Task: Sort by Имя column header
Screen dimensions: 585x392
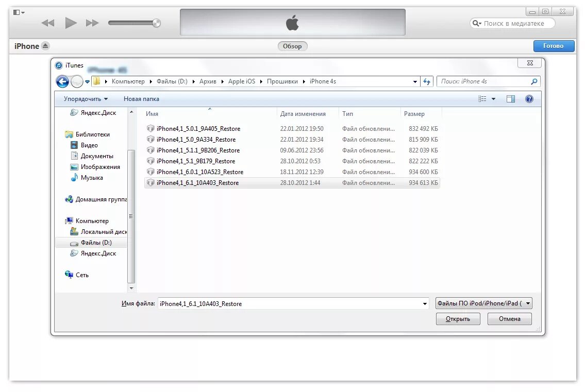Action: pyautogui.click(x=152, y=114)
